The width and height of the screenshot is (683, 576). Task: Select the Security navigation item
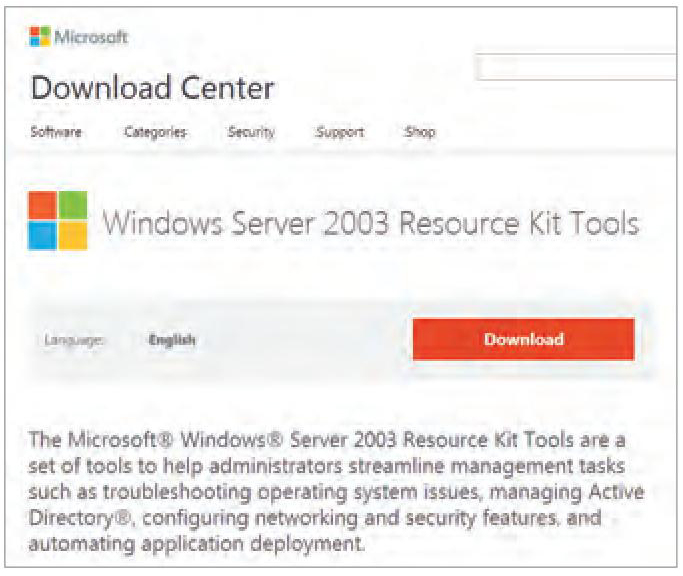click(251, 132)
